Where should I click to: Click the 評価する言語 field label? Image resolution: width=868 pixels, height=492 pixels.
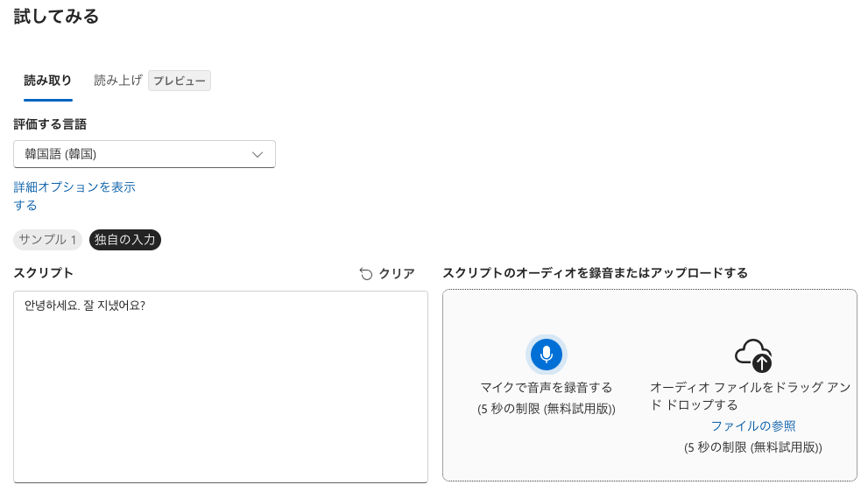50,124
